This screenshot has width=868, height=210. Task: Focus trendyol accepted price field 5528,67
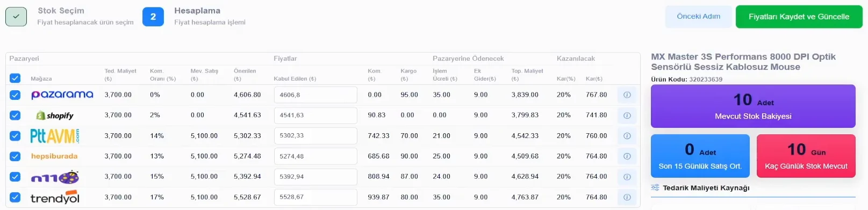pyautogui.click(x=315, y=197)
